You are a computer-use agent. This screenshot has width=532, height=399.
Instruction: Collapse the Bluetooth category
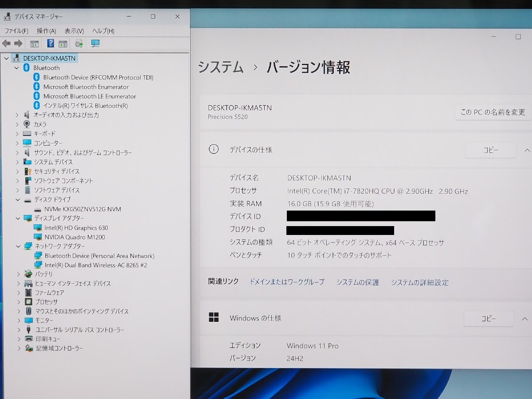click(x=16, y=68)
